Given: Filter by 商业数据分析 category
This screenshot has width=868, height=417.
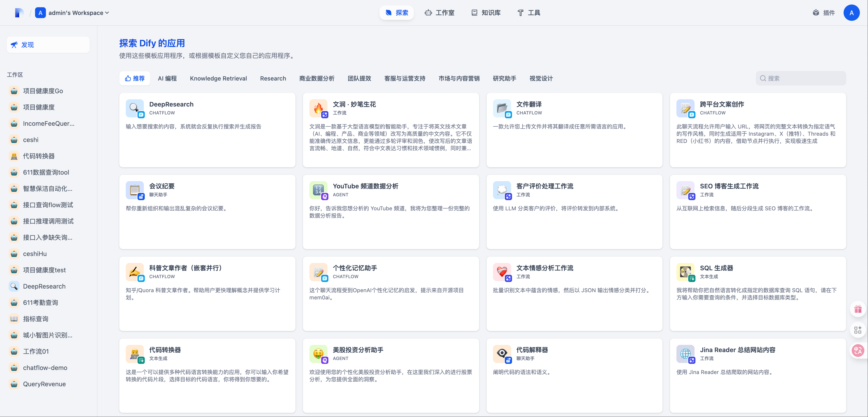Looking at the screenshot, I should [x=317, y=78].
